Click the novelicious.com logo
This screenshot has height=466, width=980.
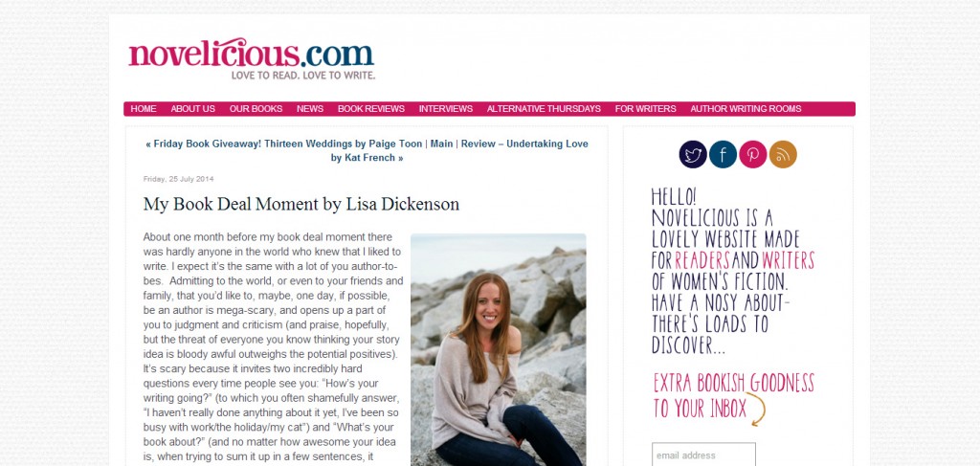(252, 60)
